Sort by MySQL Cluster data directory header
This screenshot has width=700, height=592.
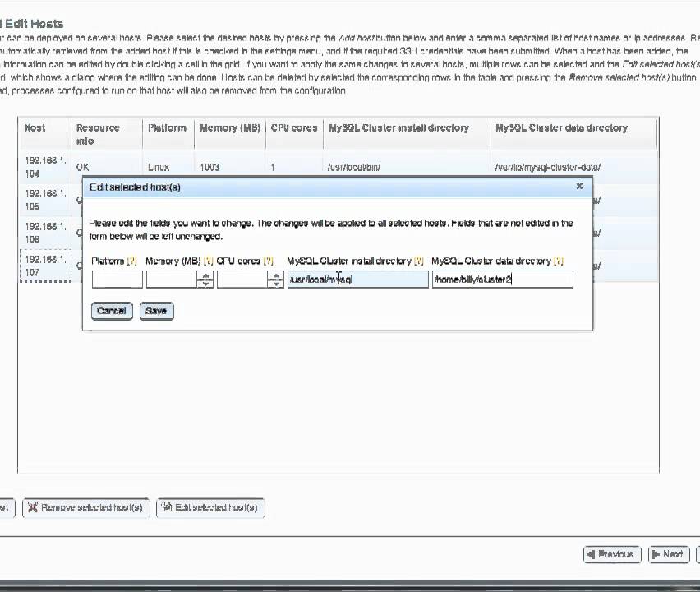point(573,133)
